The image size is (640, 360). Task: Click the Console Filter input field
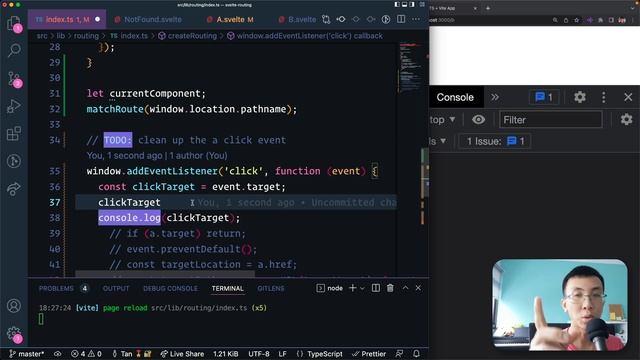click(x=550, y=120)
